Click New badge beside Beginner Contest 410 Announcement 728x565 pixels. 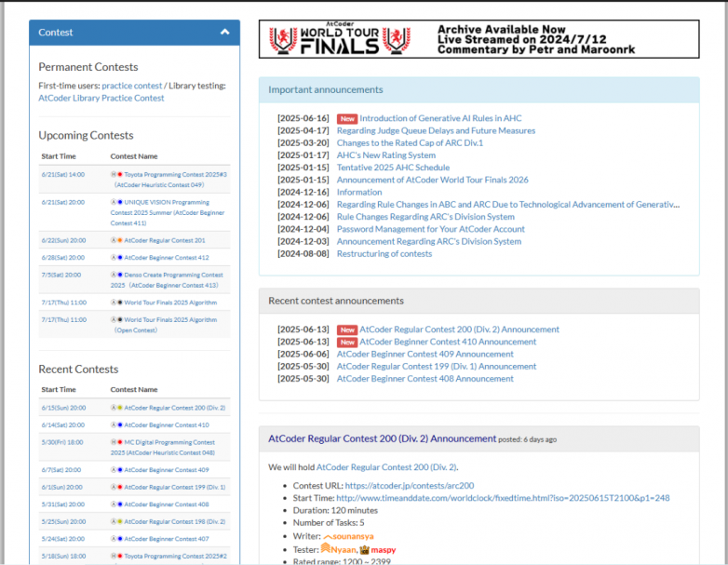[346, 342]
